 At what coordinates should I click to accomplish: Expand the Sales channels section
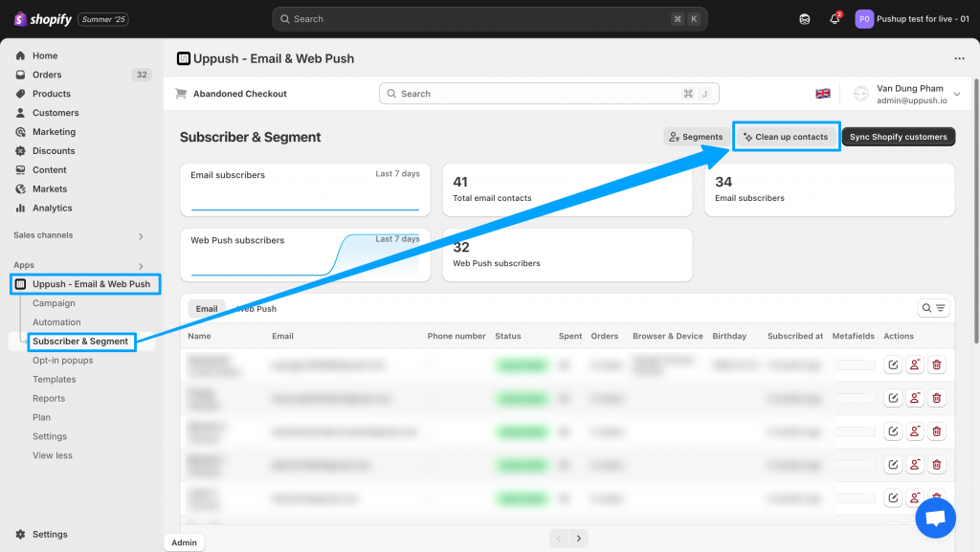point(141,235)
